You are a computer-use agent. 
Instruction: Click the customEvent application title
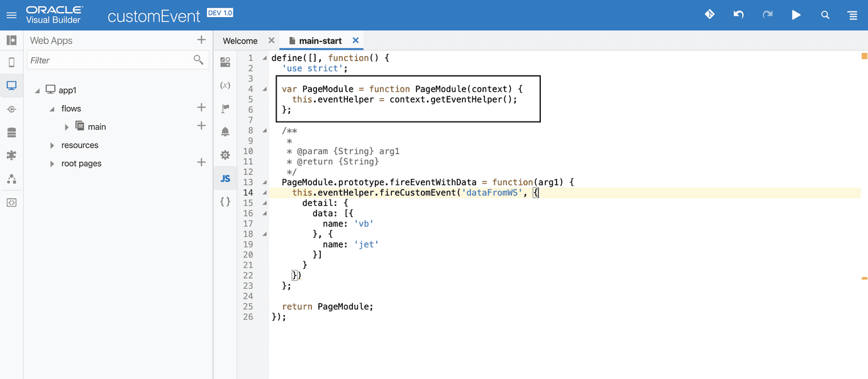point(154,16)
